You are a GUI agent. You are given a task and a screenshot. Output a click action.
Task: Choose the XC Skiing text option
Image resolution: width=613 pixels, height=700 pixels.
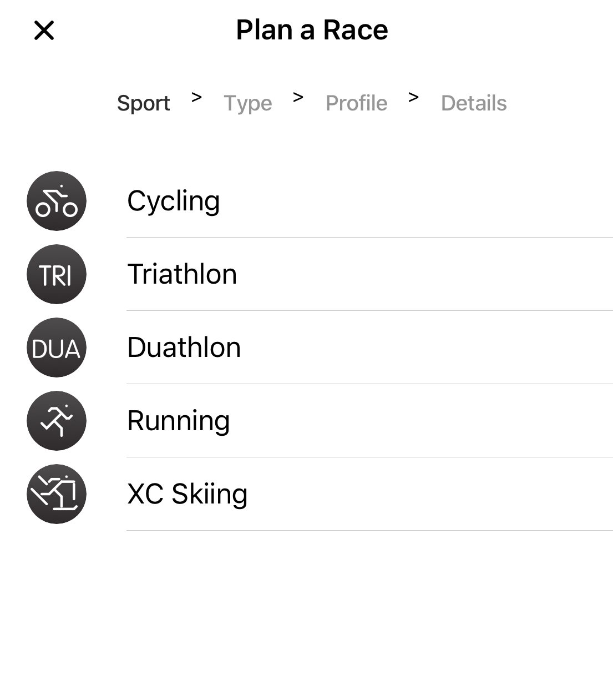pyautogui.click(x=187, y=494)
